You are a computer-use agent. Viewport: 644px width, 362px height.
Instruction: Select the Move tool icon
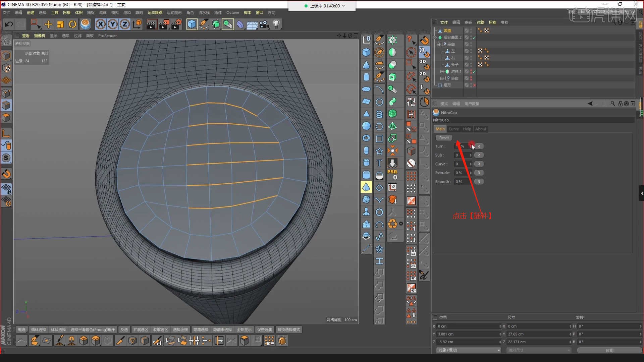[x=48, y=24]
